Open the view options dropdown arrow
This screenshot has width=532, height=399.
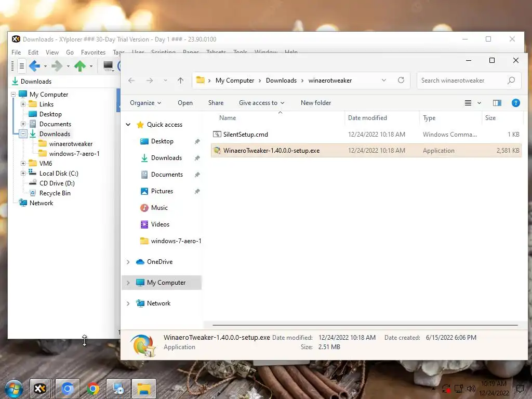pos(479,103)
